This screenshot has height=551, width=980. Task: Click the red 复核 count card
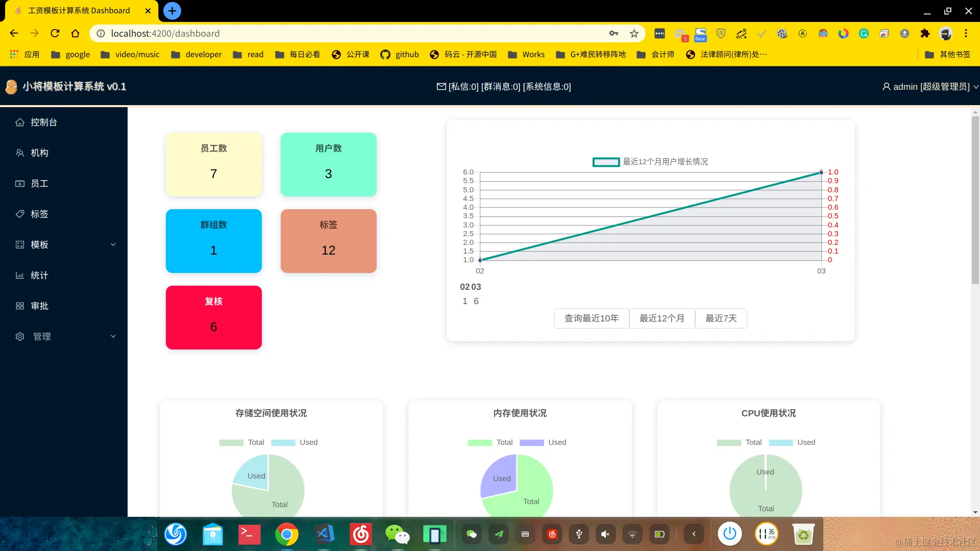point(213,317)
